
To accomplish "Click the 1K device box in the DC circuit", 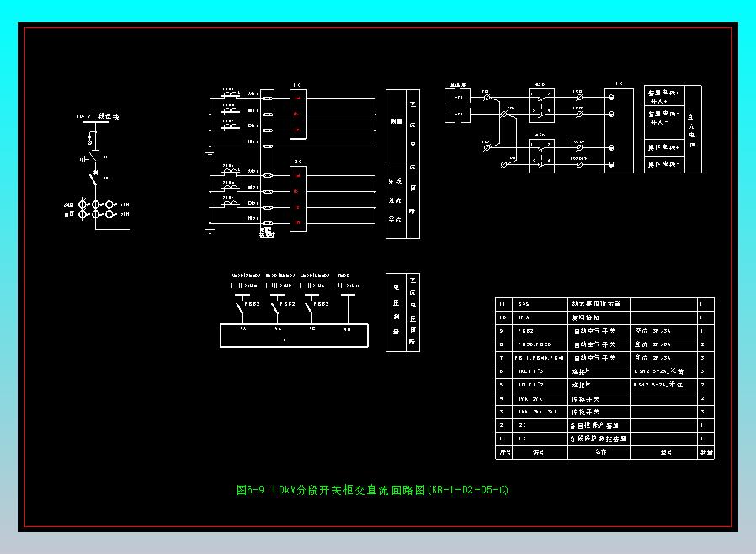I will click(619, 131).
